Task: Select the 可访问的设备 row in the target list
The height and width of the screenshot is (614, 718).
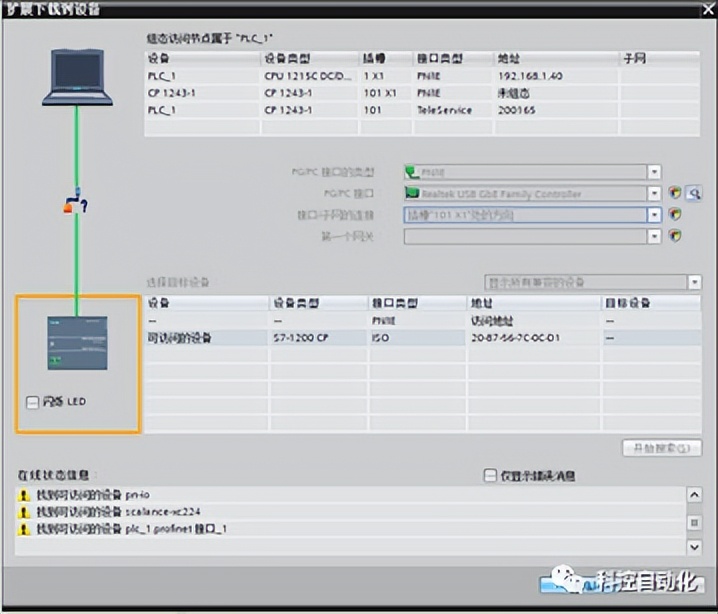Action: pyautogui.click(x=423, y=338)
